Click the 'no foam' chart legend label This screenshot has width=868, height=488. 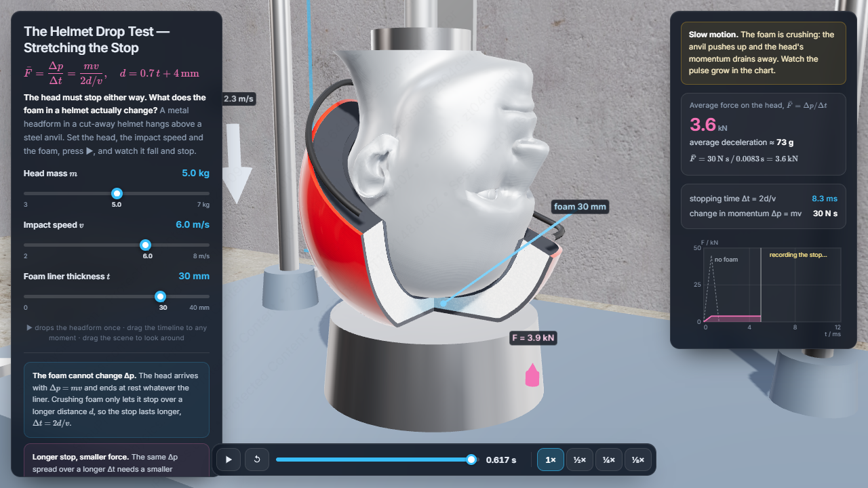pyautogui.click(x=726, y=260)
